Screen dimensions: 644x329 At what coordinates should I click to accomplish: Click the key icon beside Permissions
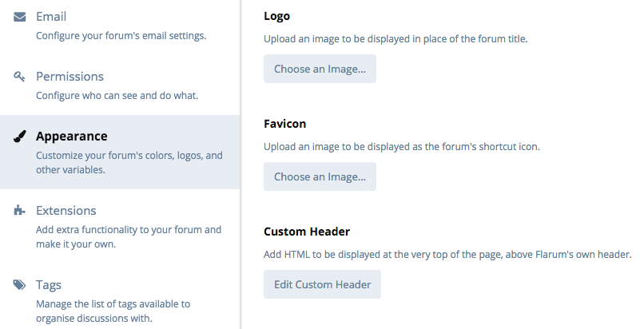pos(20,77)
